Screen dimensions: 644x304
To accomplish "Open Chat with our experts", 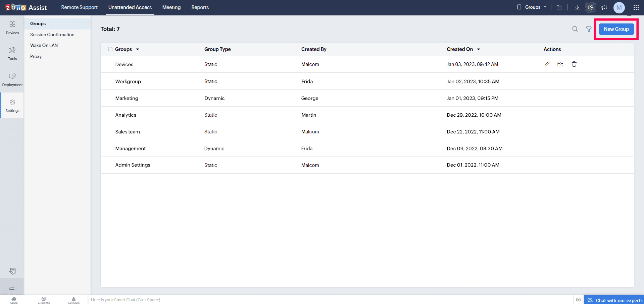I will coord(615,300).
